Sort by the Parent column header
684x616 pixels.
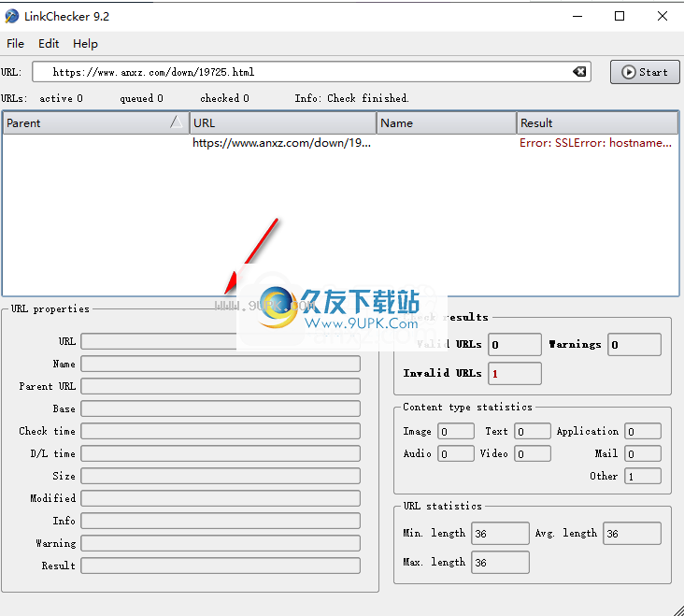(x=95, y=123)
